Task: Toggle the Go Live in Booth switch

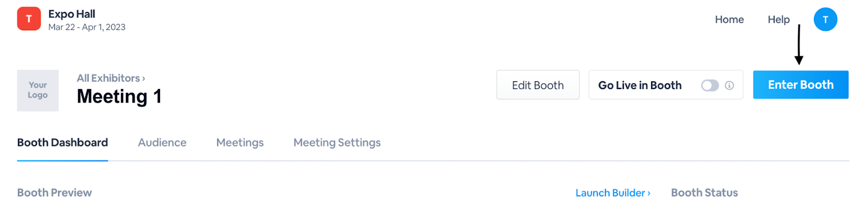Action: [710, 86]
